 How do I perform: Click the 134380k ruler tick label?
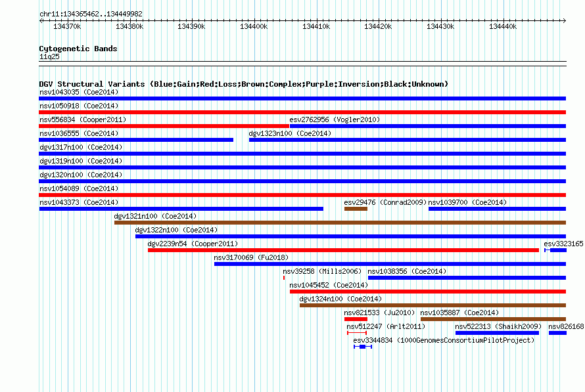pyautogui.click(x=129, y=26)
